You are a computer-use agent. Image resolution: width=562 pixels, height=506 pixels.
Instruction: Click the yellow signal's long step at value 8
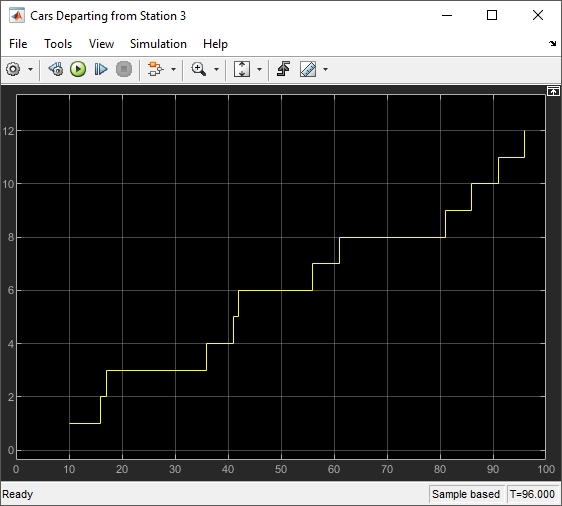(x=392, y=237)
